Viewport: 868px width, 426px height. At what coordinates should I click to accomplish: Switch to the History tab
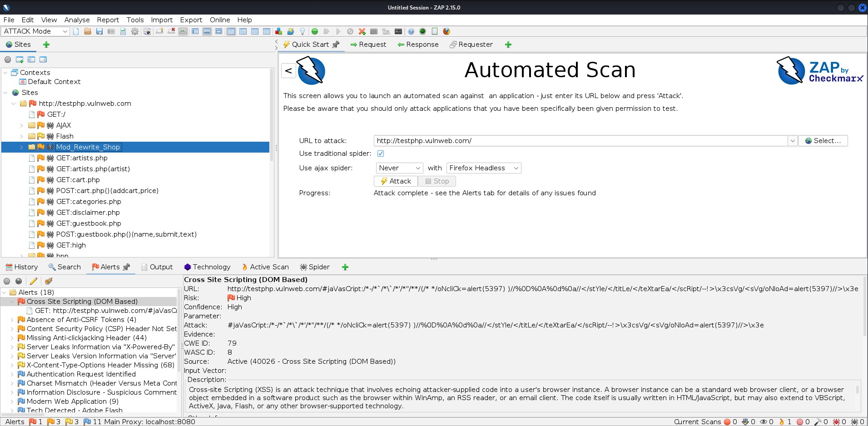(21, 267)
